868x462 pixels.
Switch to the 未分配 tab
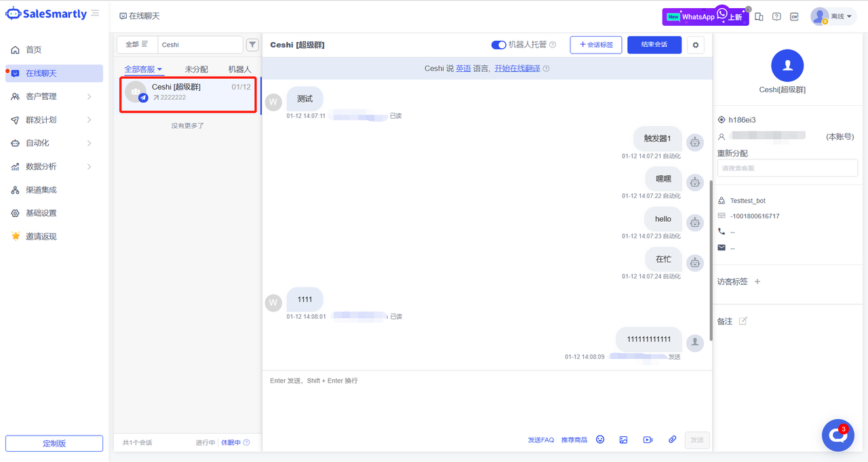(197, 69)
